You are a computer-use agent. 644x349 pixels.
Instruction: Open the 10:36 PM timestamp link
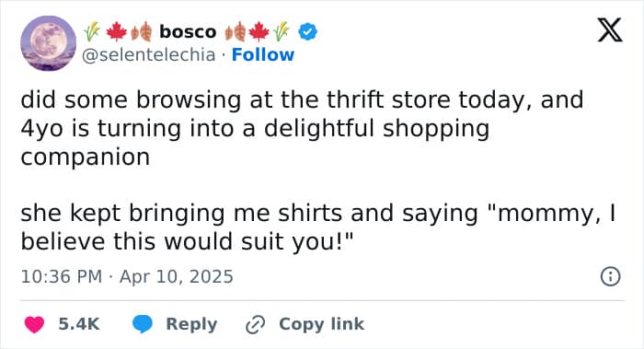(x=62, y=276)
